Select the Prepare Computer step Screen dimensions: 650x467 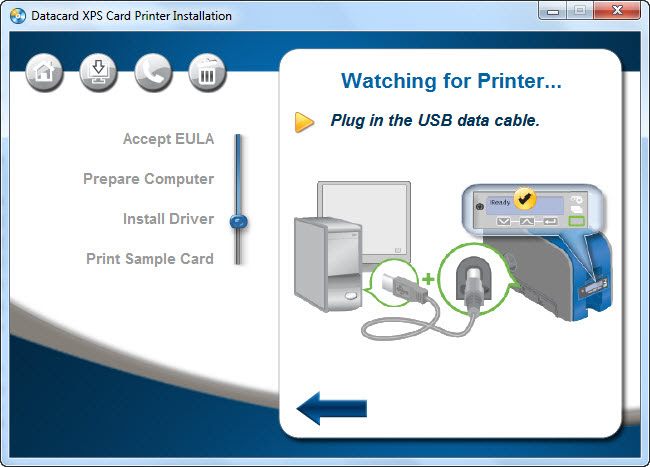point(148,179)
